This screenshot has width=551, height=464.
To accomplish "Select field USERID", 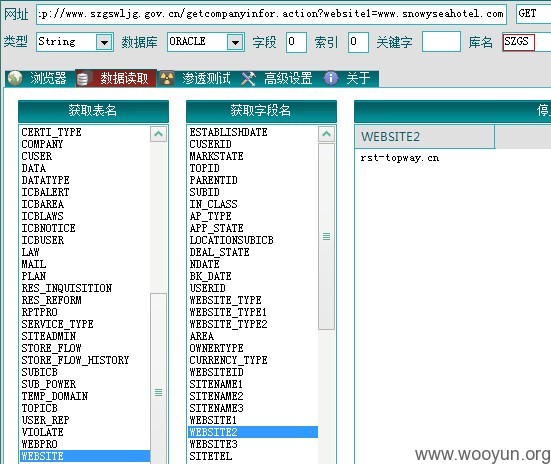I will pyautogui.click(x=207, y=288).
